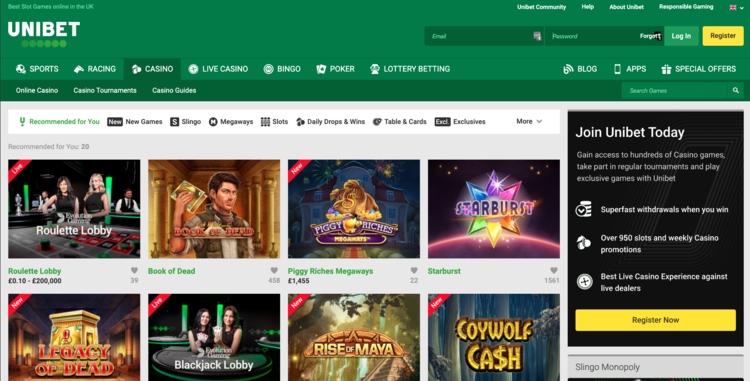Open the Blackjack Lobby thumbnail
Image resolution: width=750 pixels, height=381 pixels.
point(214,337)
